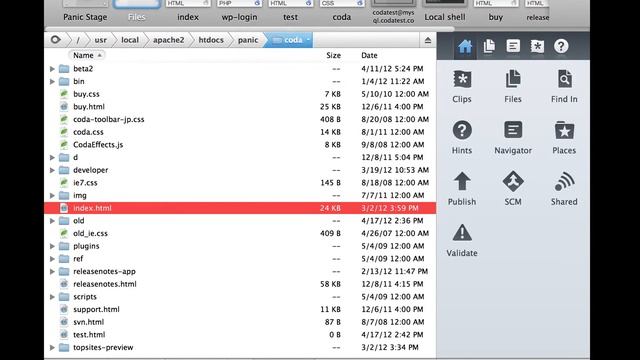
Task: Click the plugins folder icon
Action: [64, 246]
